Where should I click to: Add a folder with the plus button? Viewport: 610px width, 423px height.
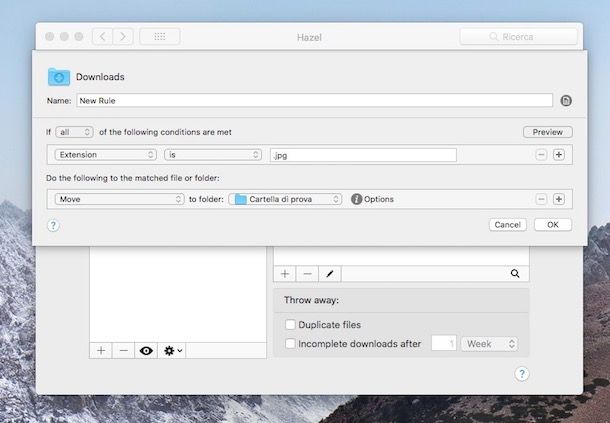click(101, 351)
